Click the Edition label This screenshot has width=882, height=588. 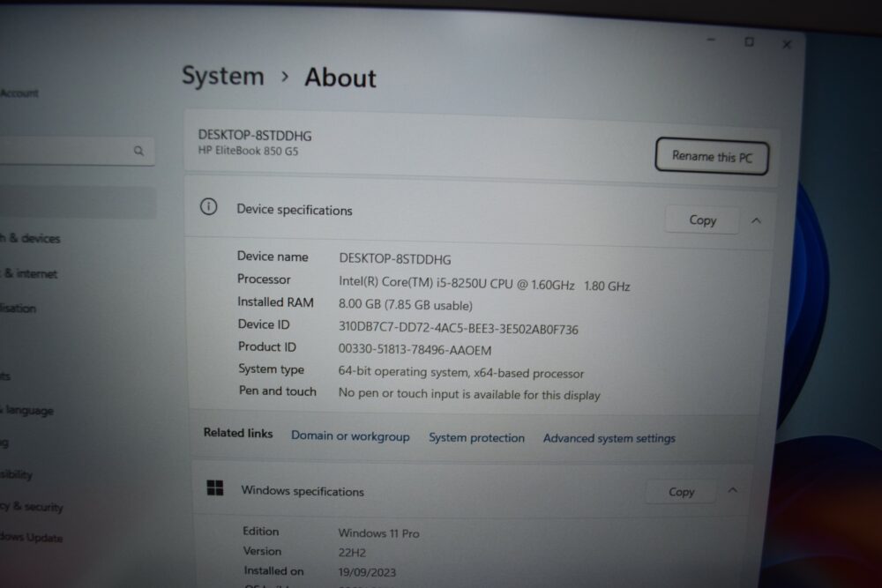tap(261, 532)
